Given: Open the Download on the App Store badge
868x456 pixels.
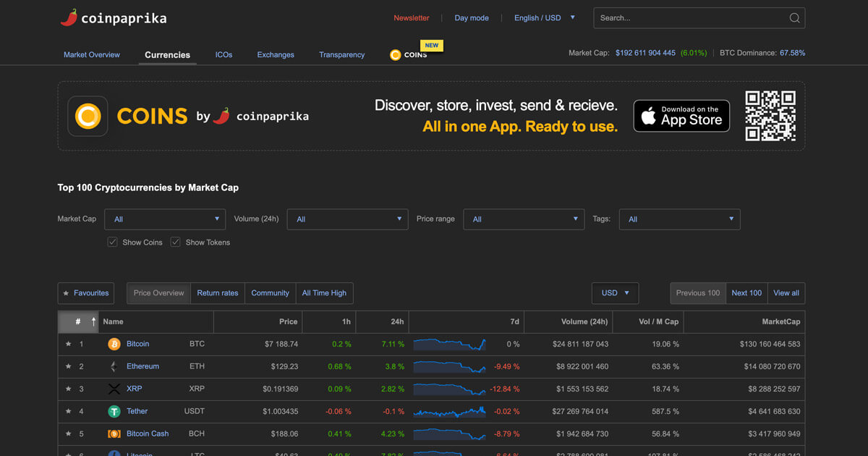Looking at the screenshot, I should tap(681, 116).
